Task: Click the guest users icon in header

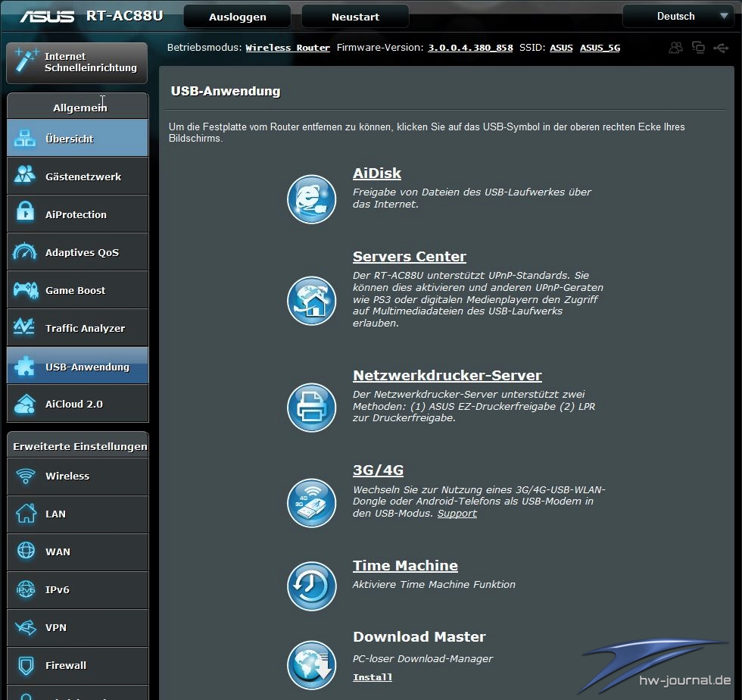Action: 675,48
